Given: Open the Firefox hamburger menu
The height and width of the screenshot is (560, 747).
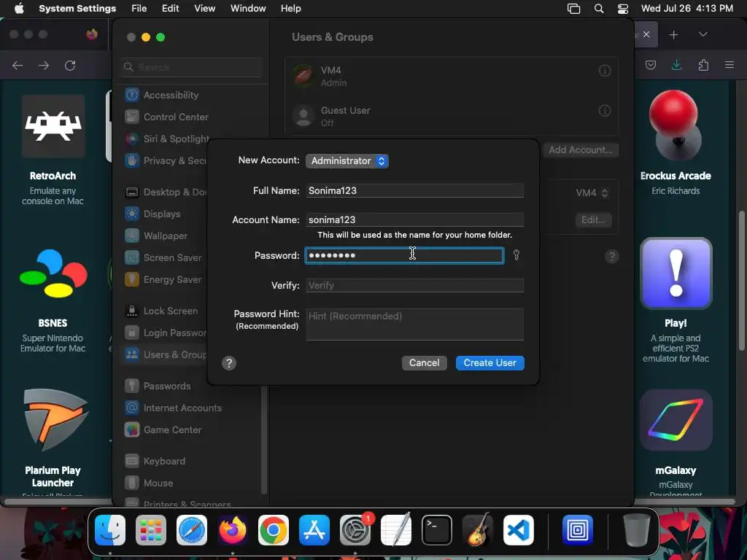Looking at the screenshot, I should (729, 65).
